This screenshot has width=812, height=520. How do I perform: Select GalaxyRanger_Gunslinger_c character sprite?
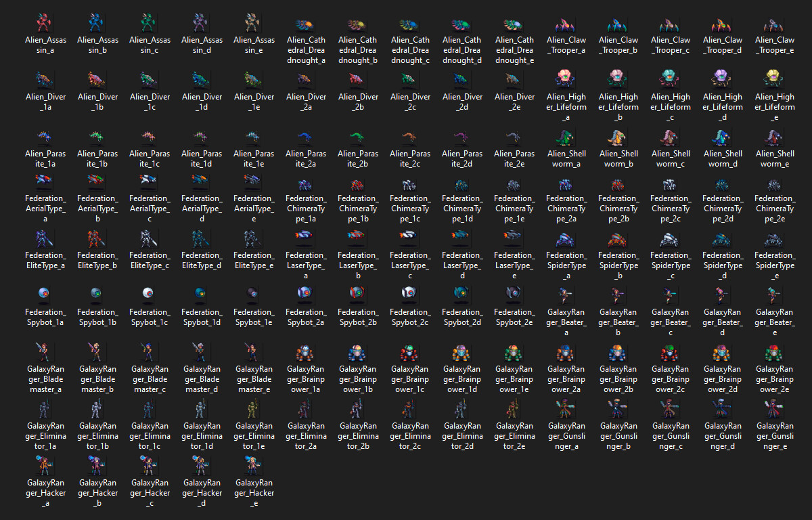(671, 408)
